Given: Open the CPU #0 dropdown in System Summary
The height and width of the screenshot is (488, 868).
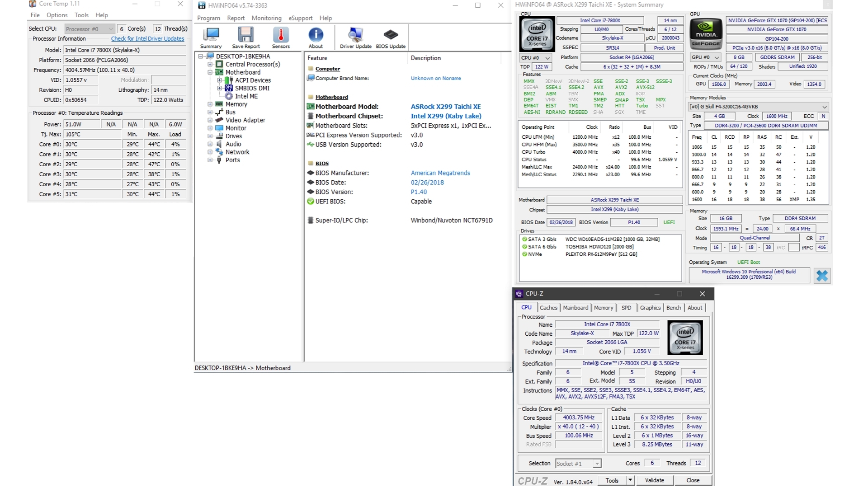Looking at the screenshot, I should 536,58.
